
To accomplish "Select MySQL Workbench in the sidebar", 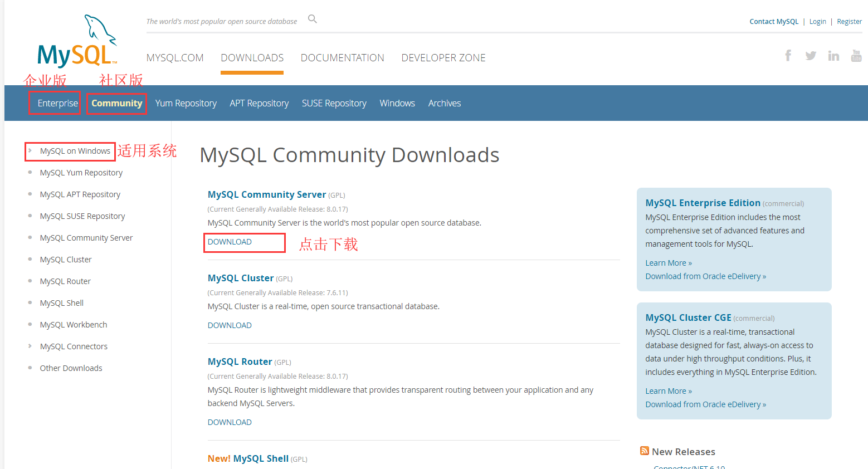I will click(73, 324).
